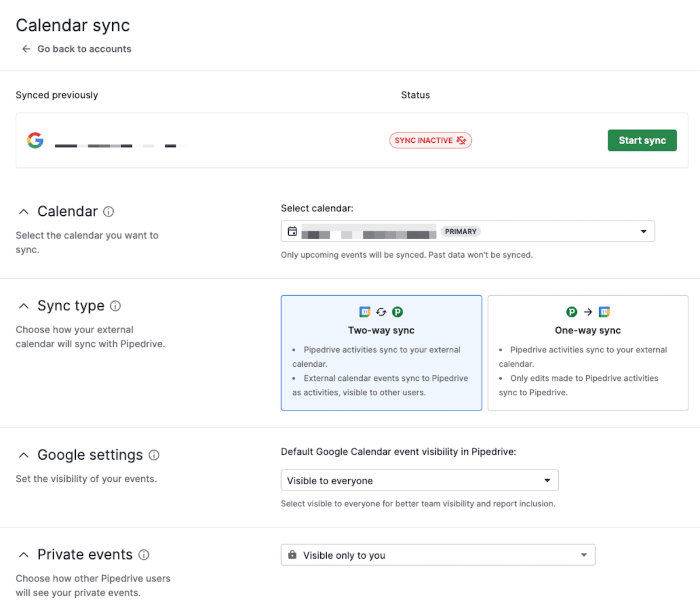Click the Calendar sync page title

coord(73,26)
